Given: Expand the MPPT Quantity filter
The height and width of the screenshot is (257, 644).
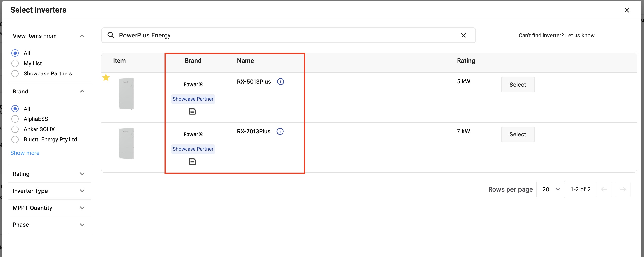Looking at the screenshot, I should coord(49,208).
